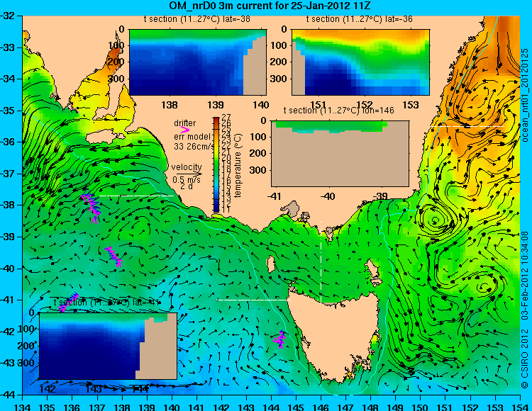Screen dimensions: 532x411
Task: Select the drifter track near 137.8E, 39.7S
Action: click(113, 257)
